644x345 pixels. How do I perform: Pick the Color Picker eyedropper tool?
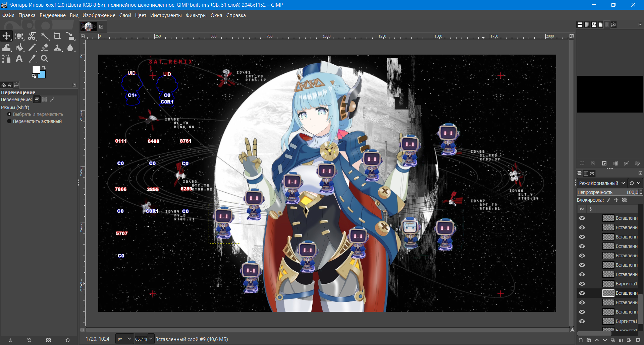[32, 59]
